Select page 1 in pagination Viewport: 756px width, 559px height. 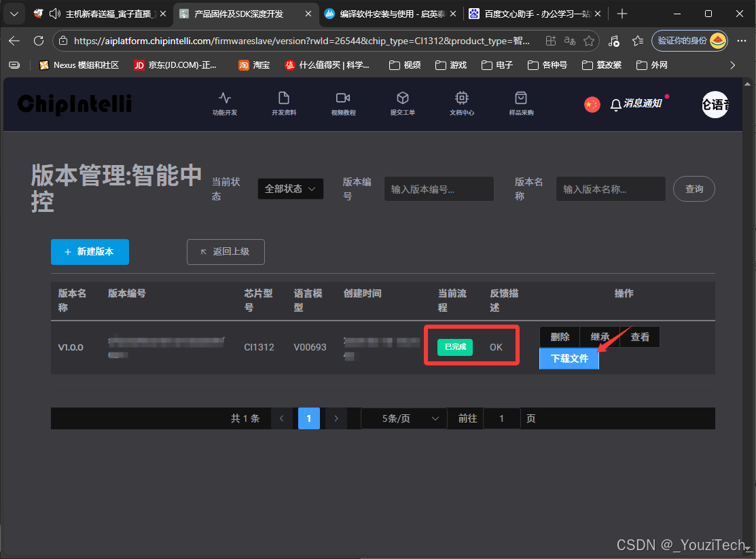click(309, 418)
